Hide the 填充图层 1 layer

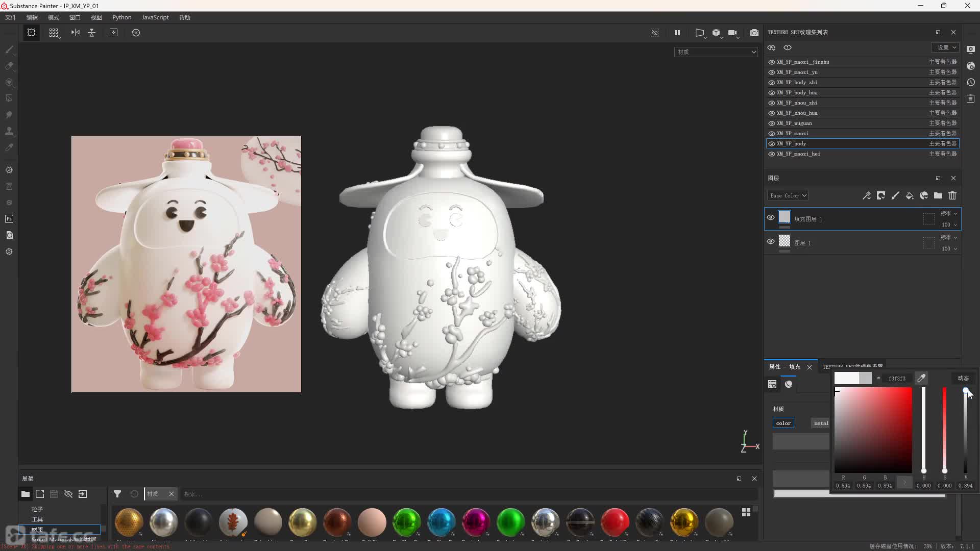[x=771, y=217]
